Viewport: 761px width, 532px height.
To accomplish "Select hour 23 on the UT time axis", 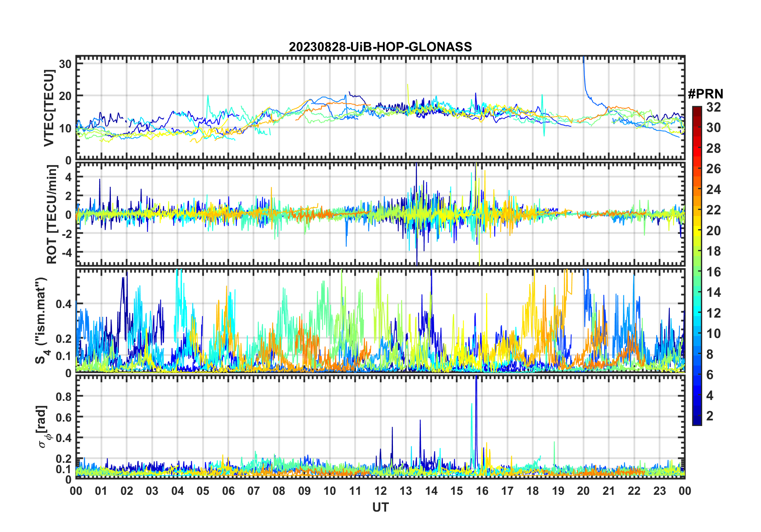I will pos(659,491).
